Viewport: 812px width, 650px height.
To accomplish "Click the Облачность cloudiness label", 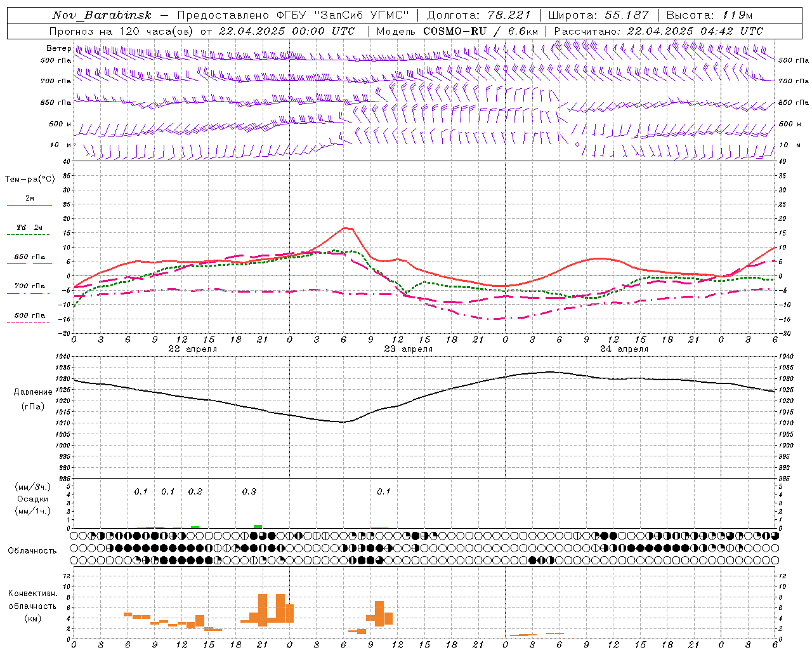I will click(x=32, y=551).
